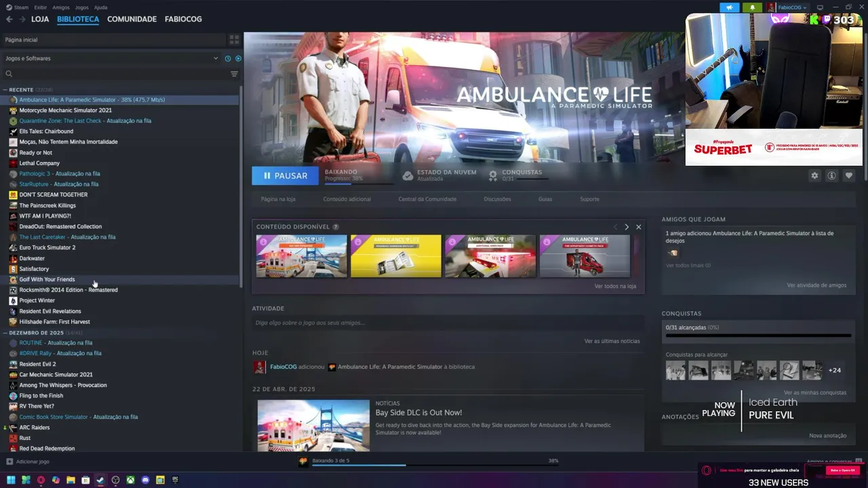Show next DLC with right chevron

(627, 227)
